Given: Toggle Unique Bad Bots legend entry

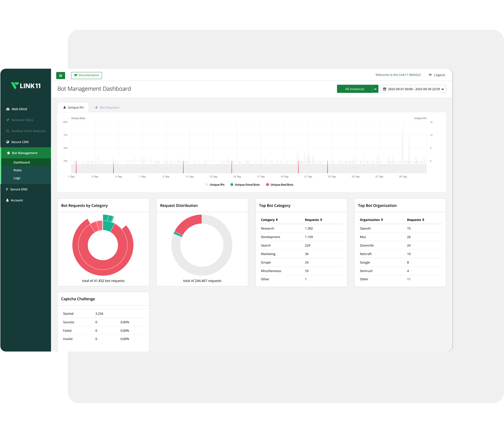Looking at the screenshot, I should (x=279, y=185).
